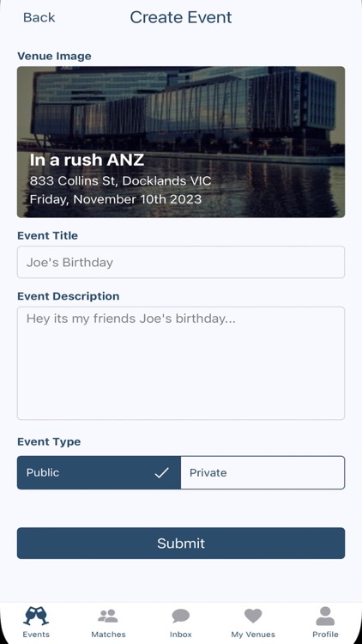
Task: Switch to the Inbox tab label
Action: tap(181, 635)
